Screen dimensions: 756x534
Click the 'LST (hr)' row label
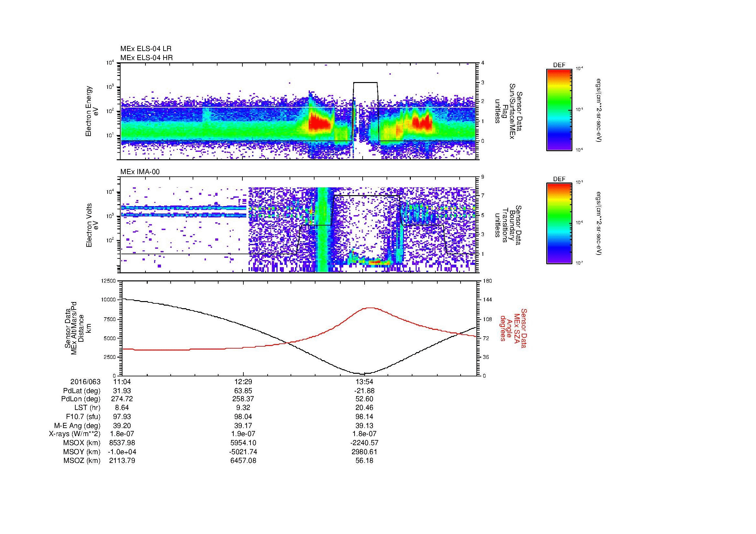click(87, 408)
